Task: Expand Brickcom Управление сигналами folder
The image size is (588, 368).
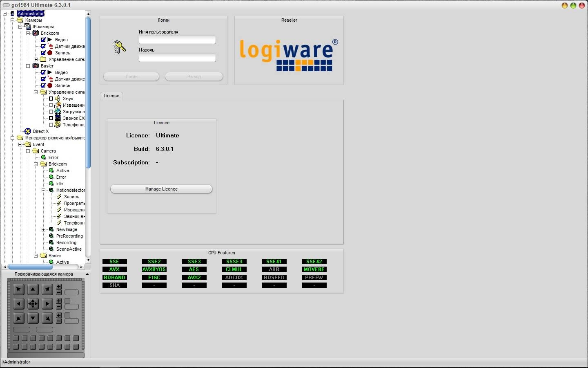Action: (x=36, y=59)
